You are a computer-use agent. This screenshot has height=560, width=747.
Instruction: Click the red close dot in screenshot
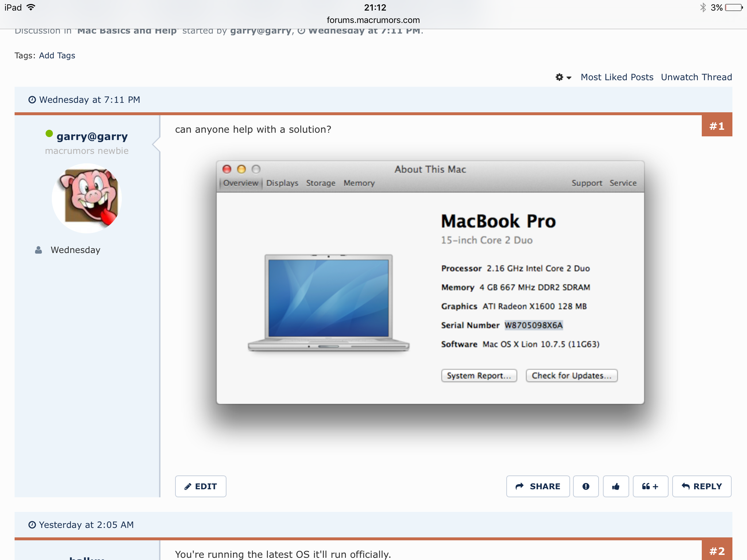[227, 169]
